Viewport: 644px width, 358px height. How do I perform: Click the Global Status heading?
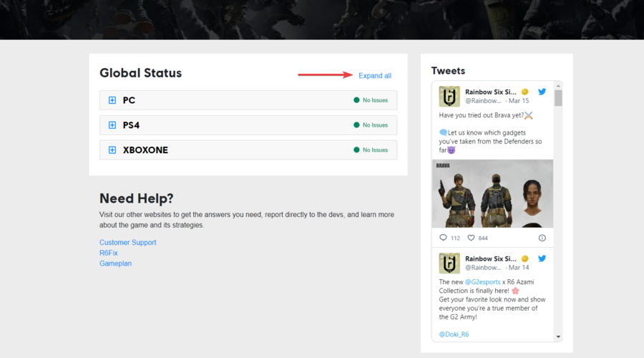point(140,73)
